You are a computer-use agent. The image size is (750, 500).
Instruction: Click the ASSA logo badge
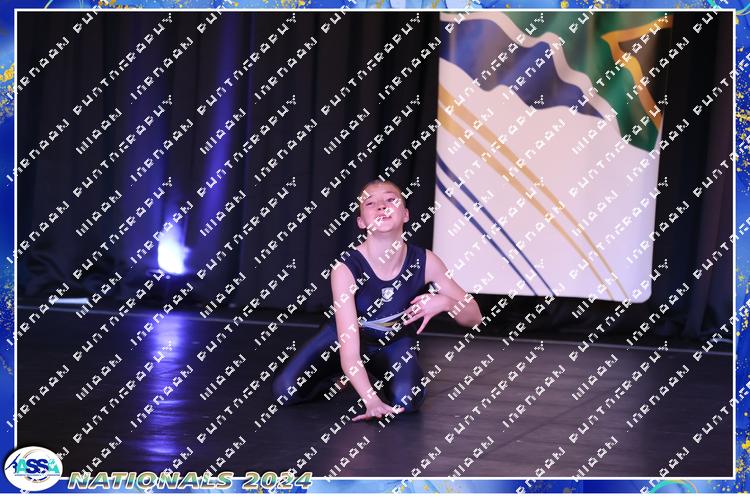(x=33, y=469)
